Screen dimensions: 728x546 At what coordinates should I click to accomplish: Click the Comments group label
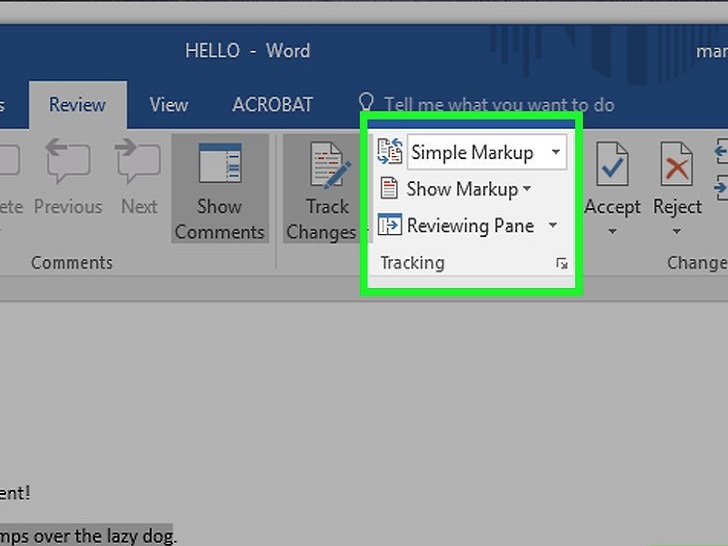[72, 263]
